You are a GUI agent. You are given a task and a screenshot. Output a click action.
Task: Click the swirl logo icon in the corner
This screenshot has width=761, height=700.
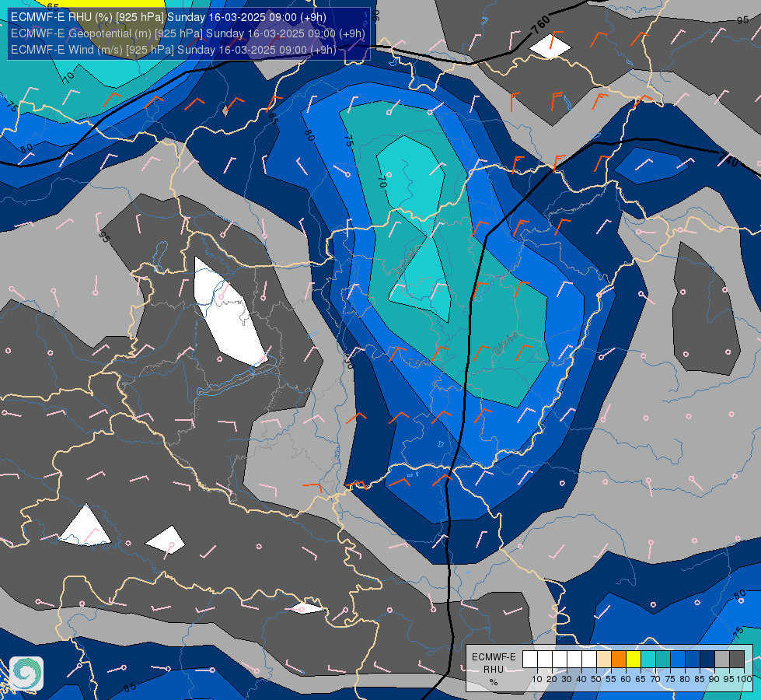point(26,674)
